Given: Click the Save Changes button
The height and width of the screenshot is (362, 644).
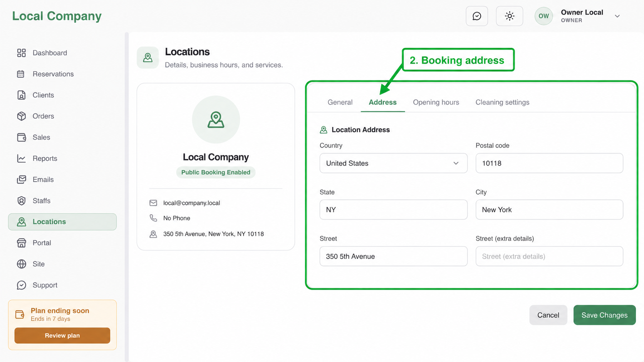Looking at the screenshot, I should pyautogui.click(x=604, y=315).
